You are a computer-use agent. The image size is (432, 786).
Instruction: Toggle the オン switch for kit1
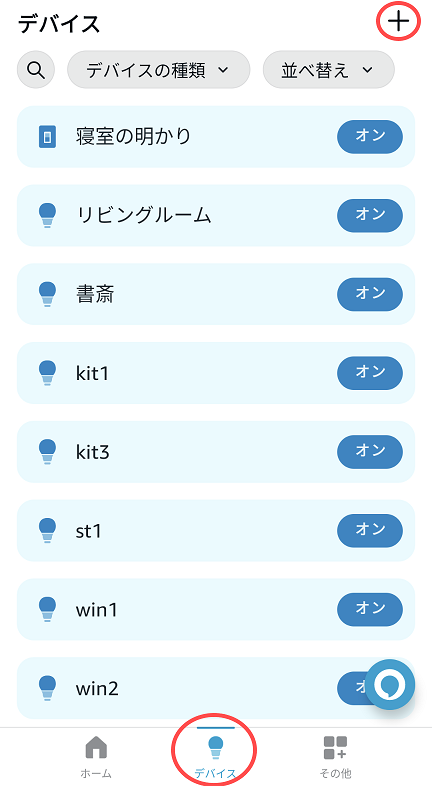click(x=370, y=373)
